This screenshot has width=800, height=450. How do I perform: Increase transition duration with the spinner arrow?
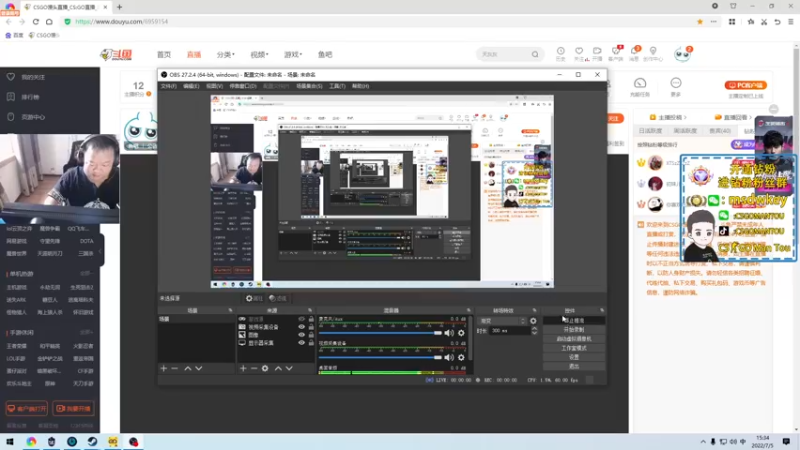coord(534,329)
